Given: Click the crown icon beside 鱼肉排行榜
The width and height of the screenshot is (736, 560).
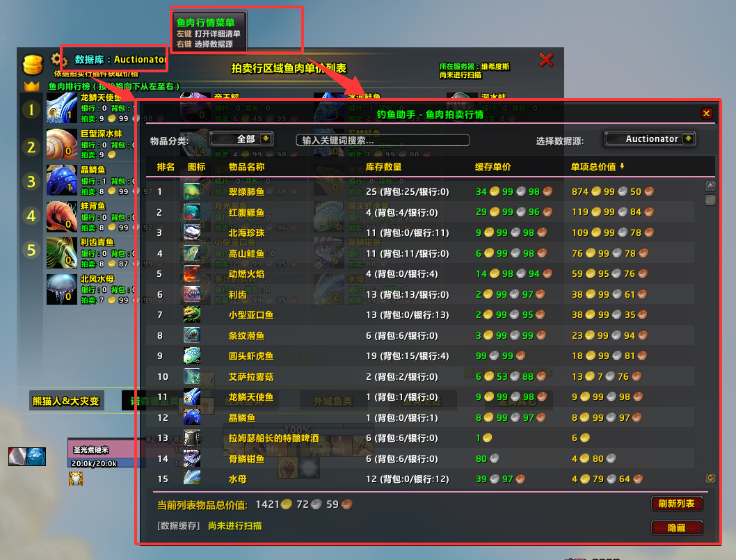Looking at the screenshot, I should click(31, 86).
